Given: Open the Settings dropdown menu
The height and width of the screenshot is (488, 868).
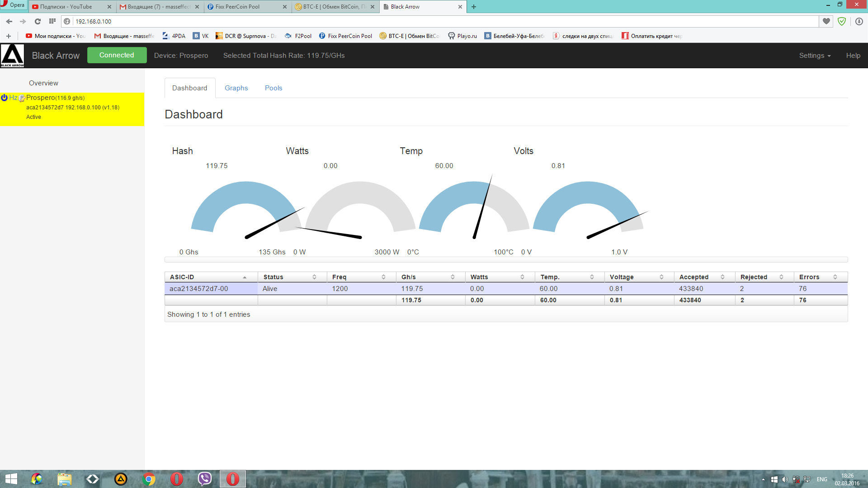Looking at the screenshot, I should point(815,56).
